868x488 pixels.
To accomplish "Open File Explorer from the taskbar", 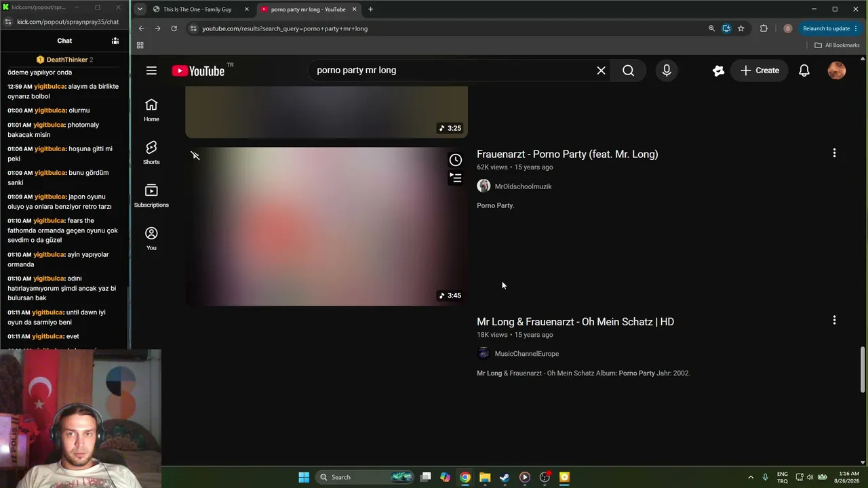I will pyautogui.click(x=485, y=477).
